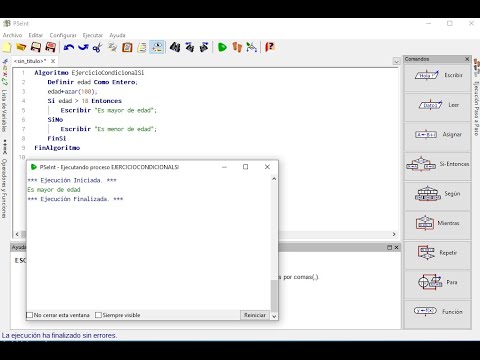Redo the last undone edit
The width and height of the screenshot is (480, 360).
(x=83, y=47)
